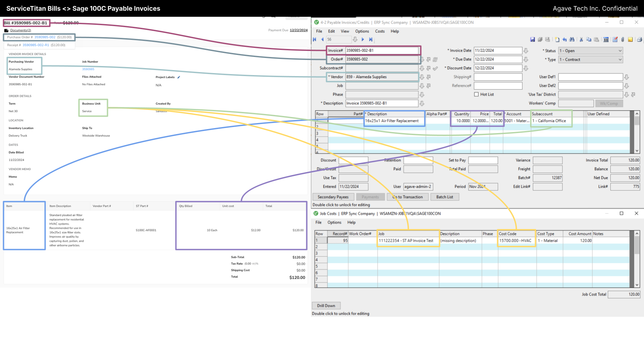Click pencil icon next to Project Labels
This screenshot has width=644, height=362.
(179, 77)
